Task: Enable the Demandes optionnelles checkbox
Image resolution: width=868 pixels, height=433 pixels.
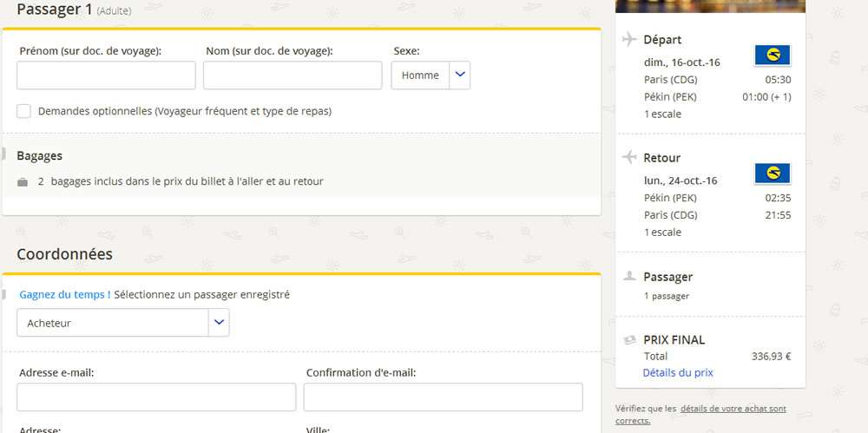Action: pos(24,111)
